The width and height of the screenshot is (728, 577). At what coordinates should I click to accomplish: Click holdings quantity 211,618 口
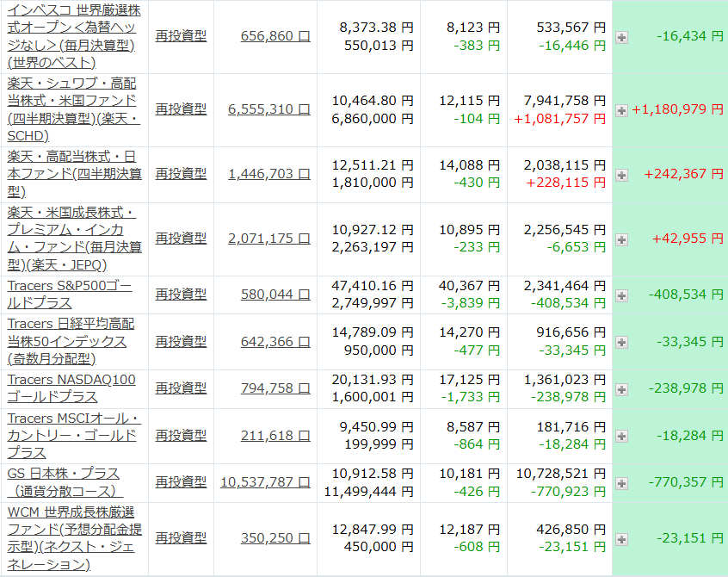click(x=275, y=435)
